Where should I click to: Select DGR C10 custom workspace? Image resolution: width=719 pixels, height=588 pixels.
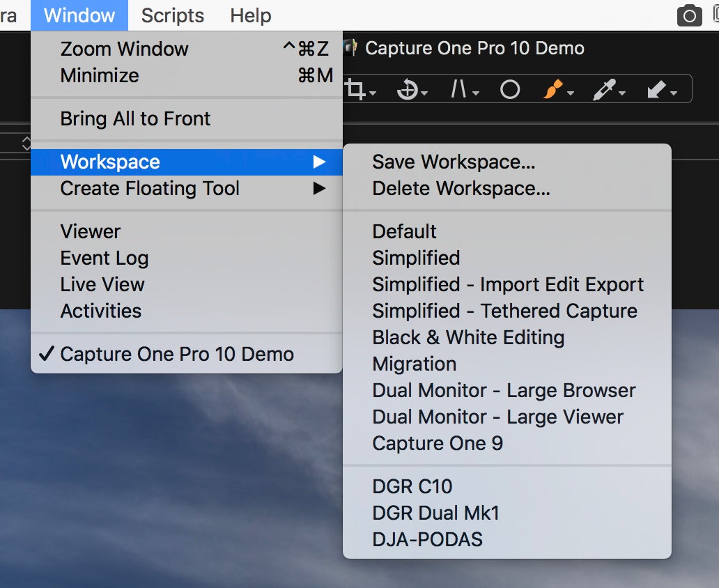(x=507, y=487)
